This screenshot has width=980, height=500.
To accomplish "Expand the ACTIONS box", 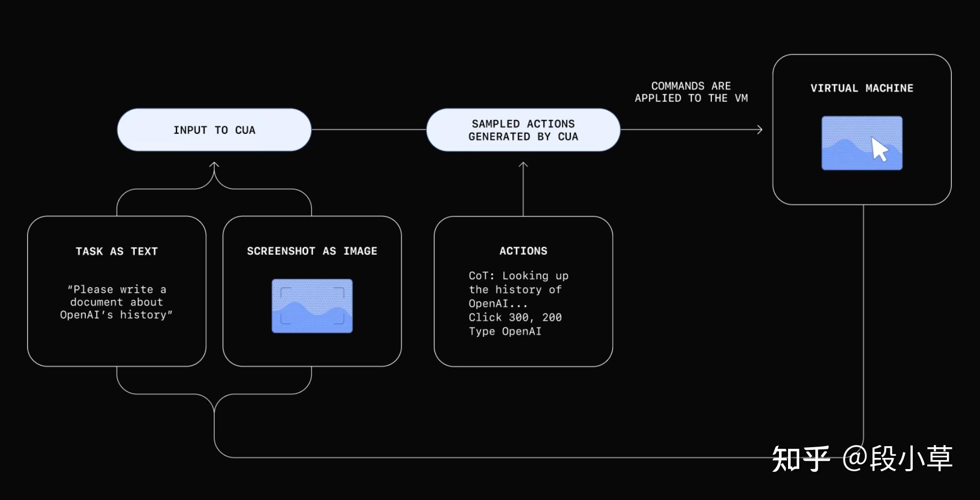I will [523, 291].
